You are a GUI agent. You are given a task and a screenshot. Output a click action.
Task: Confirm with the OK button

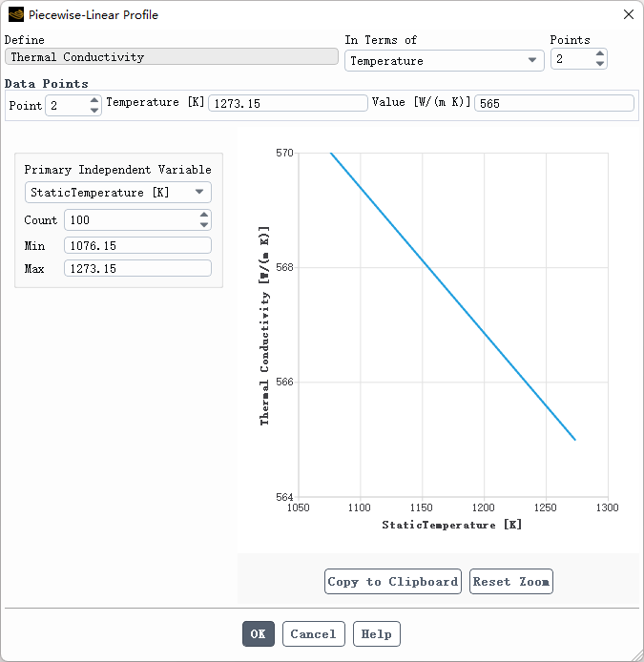[x=259, y=633]
